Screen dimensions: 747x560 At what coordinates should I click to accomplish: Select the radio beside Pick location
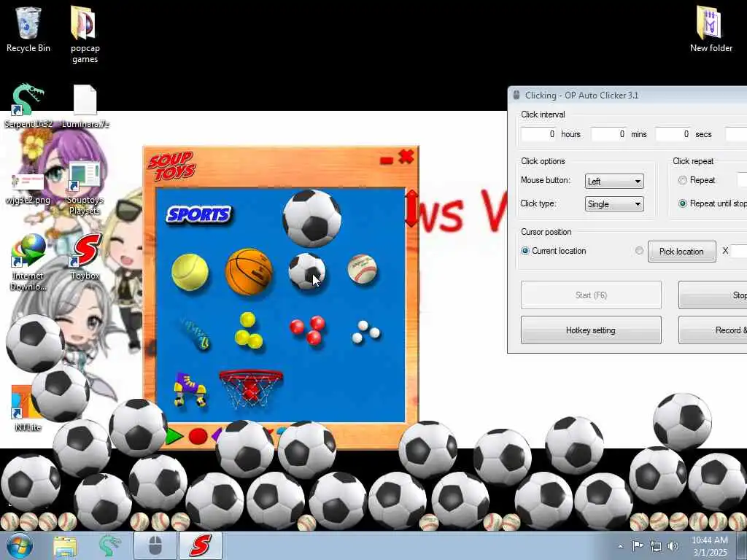(639, 251)
